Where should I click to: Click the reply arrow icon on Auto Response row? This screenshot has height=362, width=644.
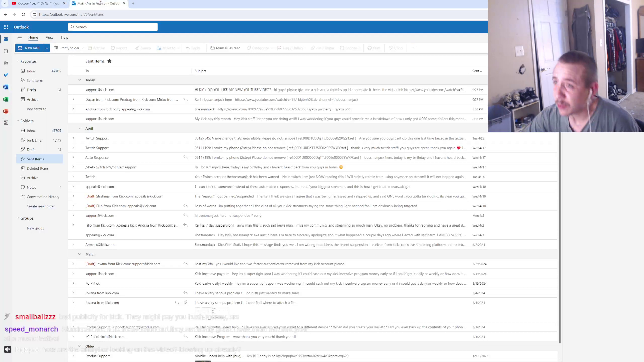[185, 157]
